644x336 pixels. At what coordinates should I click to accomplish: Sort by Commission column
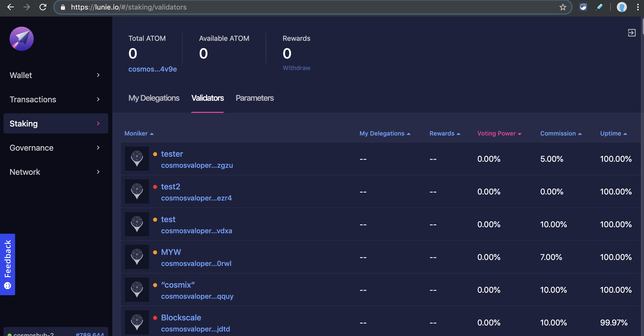(x=561, y=133)
